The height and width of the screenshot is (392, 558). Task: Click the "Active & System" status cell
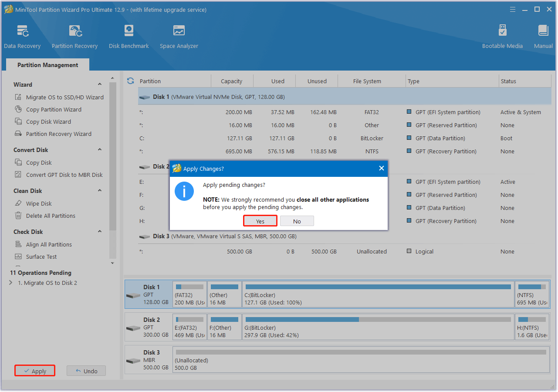pos(521,112)
